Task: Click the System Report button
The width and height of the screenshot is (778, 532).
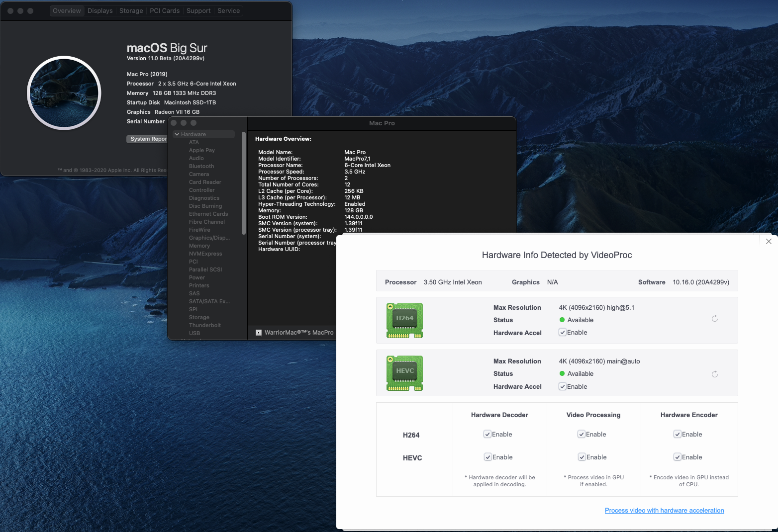Action: coord(148,139)
